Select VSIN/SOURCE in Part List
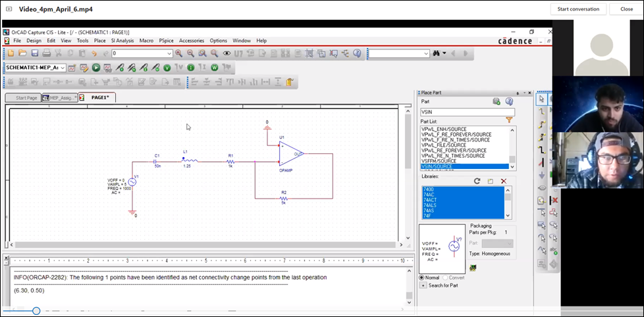644x317 pixels. [x=464, y=166]
